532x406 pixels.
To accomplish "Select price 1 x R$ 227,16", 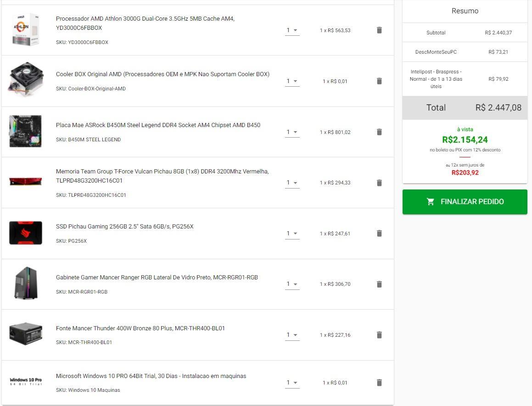I will [x=335, y=335].
